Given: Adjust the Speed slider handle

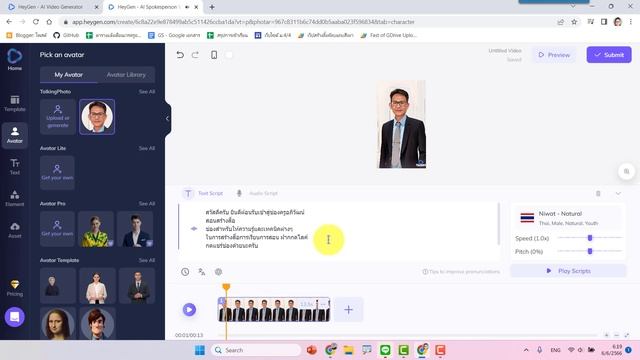Looking at the screenshot, I should [x=590, y=238].
